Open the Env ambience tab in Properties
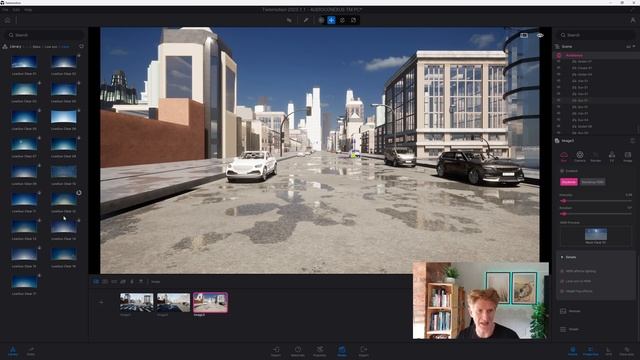 pyautogui.click(x=564, y=156)
